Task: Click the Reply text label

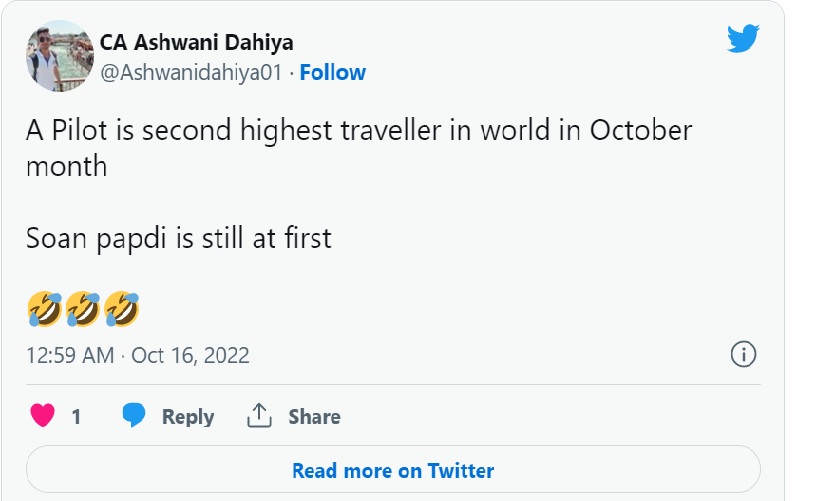Action: 188,417
